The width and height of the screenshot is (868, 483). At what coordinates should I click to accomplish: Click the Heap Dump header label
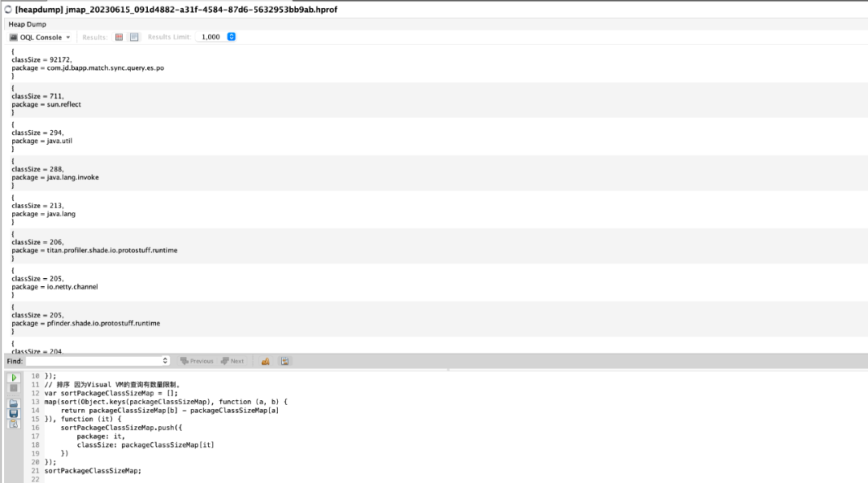point(27,24)
